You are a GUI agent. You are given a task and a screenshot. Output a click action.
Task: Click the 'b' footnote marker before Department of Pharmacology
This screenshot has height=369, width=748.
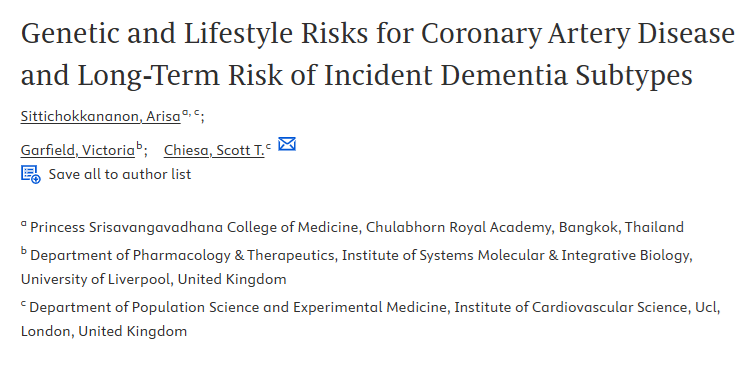point(24,252)
